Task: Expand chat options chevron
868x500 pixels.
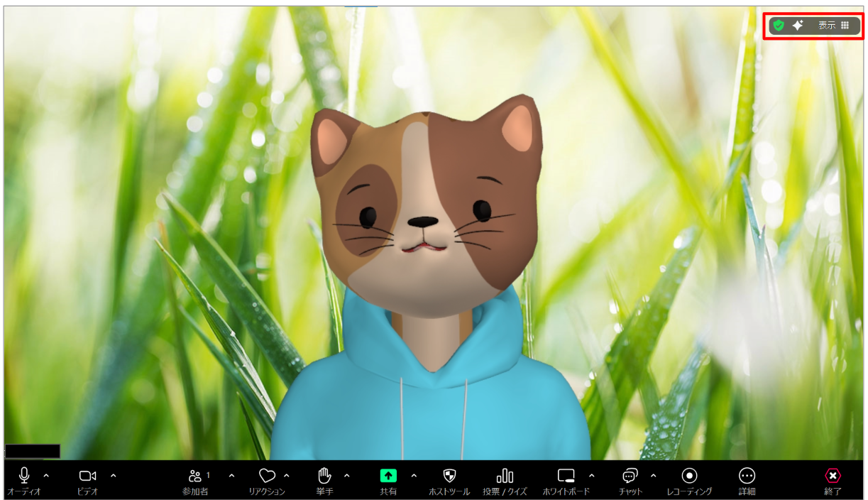Action: [x=653, y=475]
